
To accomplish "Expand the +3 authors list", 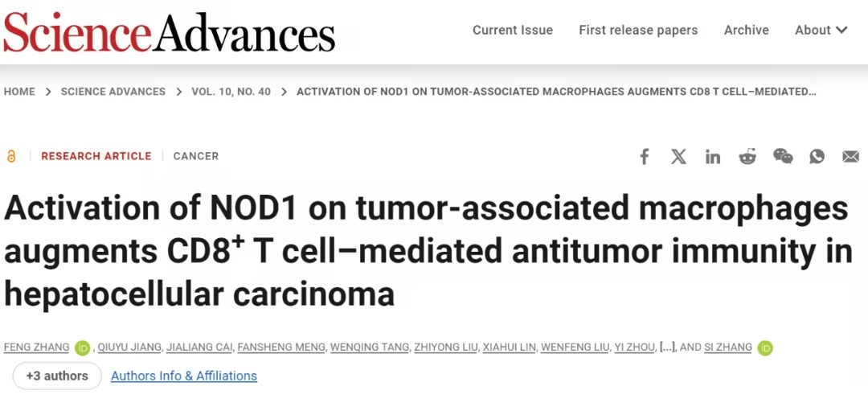I will pyautogui.click(x=57, y=376).
